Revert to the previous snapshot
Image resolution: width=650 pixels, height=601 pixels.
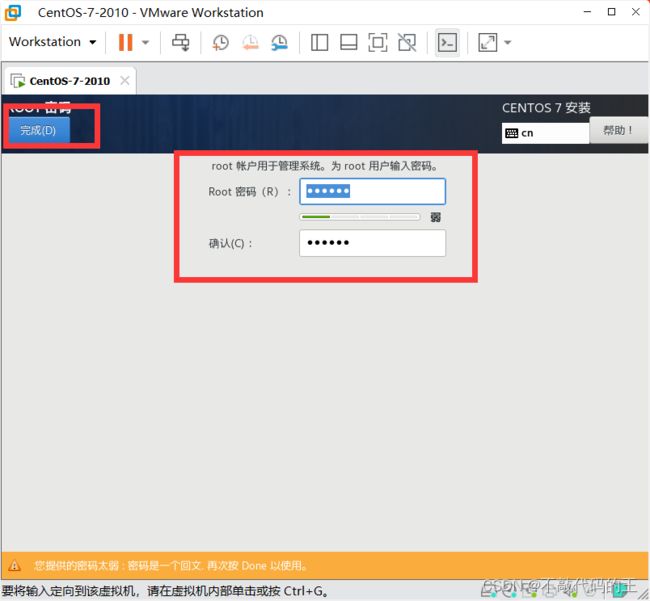(x=250, y=42)
